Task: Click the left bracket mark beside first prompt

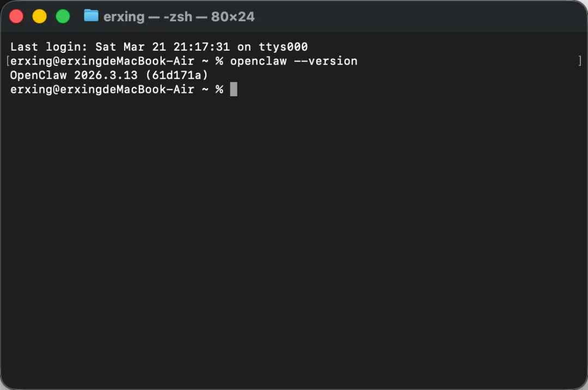Action: 8,61
